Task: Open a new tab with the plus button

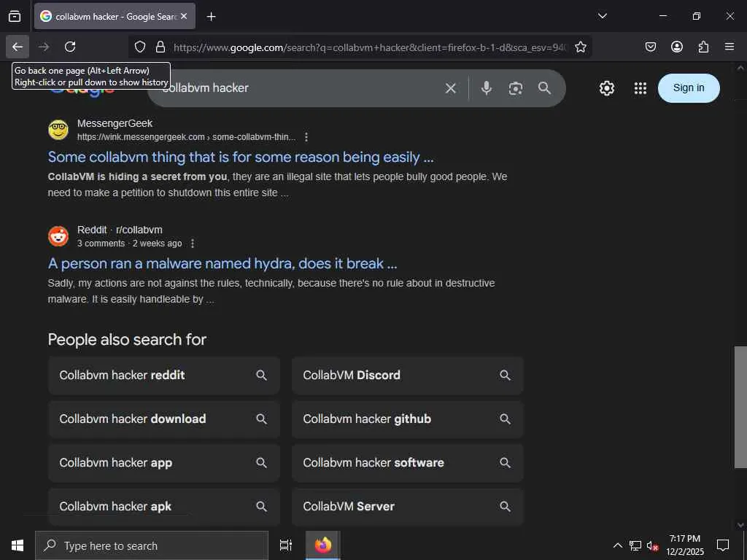Action: (211, 17)
